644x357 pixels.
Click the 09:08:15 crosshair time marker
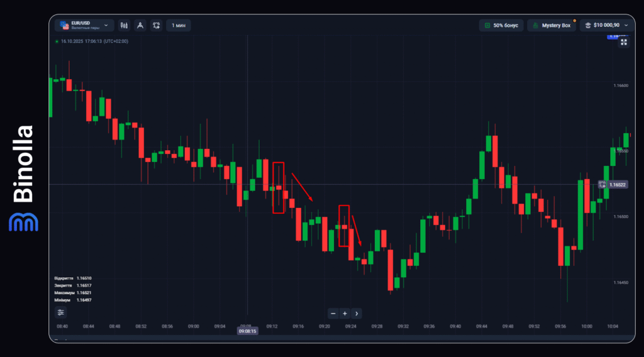[247, 330]
